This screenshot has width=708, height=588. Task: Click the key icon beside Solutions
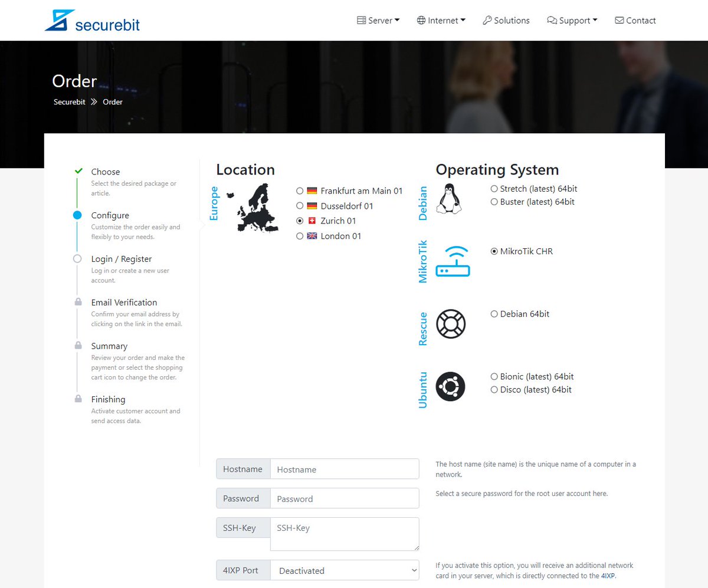(x=487, y=21)
